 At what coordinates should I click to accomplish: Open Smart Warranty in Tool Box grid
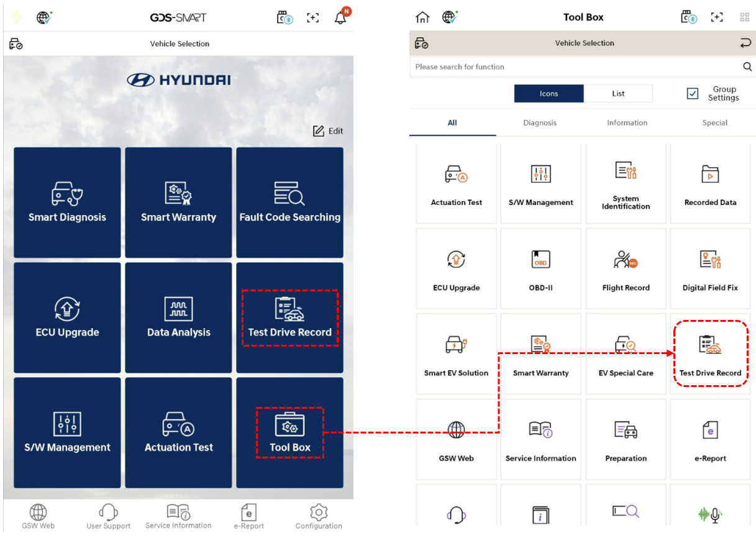(x=541, y=353)
